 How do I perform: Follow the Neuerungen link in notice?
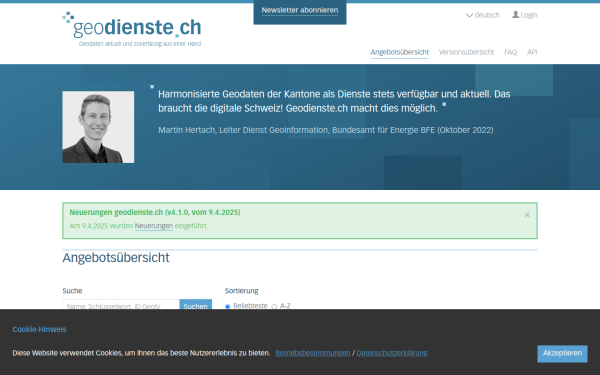point(154,226)
